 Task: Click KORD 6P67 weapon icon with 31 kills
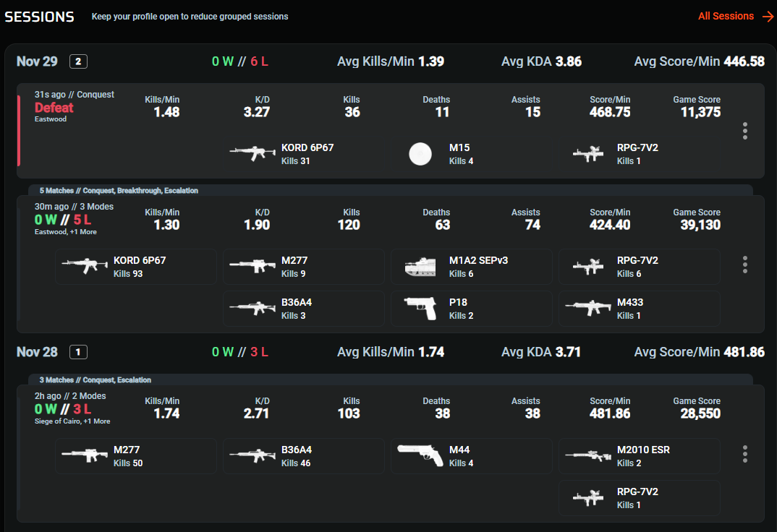click(252, 153)
